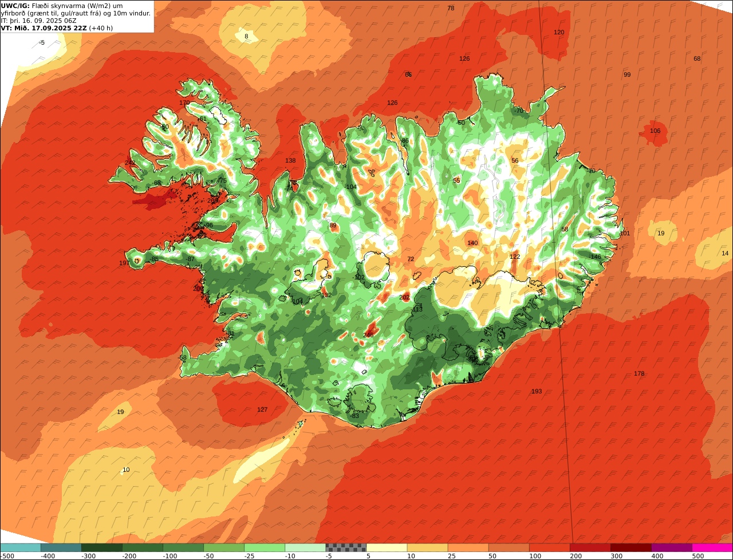733x560 pixels.
Task: Click the map value "127" off the southwest coast
Action: point(262,409)
